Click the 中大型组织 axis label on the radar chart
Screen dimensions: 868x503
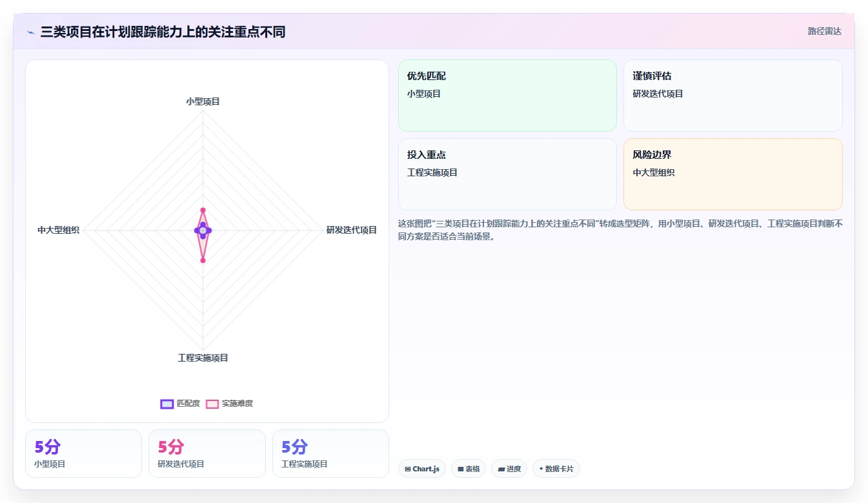coord(58,230)
